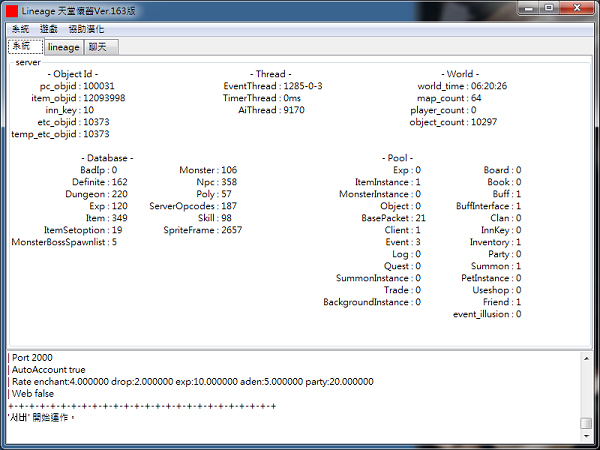
Task: Click the Useshop : 0 entry
Action: [x=497, y=290]
